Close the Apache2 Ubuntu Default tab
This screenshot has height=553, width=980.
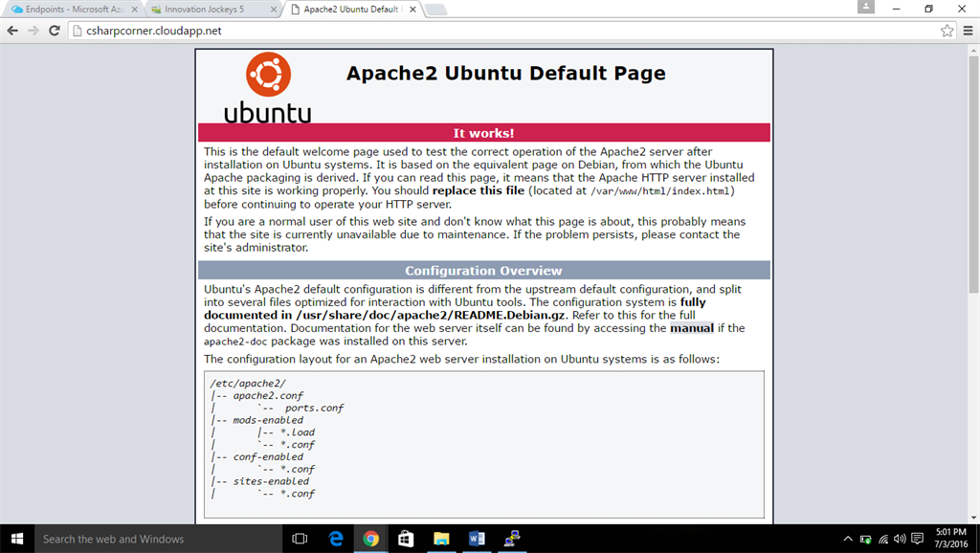[412, 10]
